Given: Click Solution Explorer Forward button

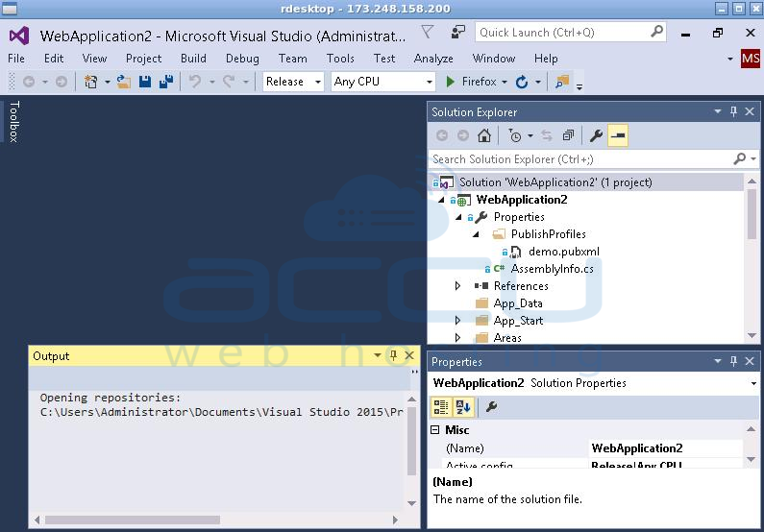Looking at the screenshot, I should (463, 135).
